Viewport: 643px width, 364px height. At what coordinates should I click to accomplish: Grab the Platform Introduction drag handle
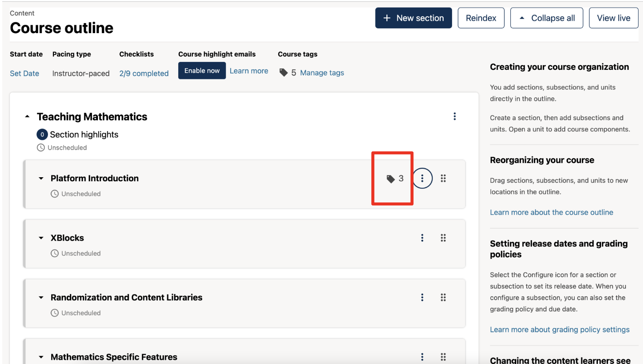443,178
